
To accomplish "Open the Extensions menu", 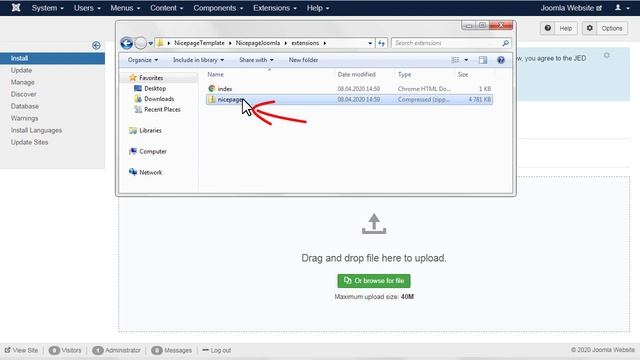I will click(275, 8).
